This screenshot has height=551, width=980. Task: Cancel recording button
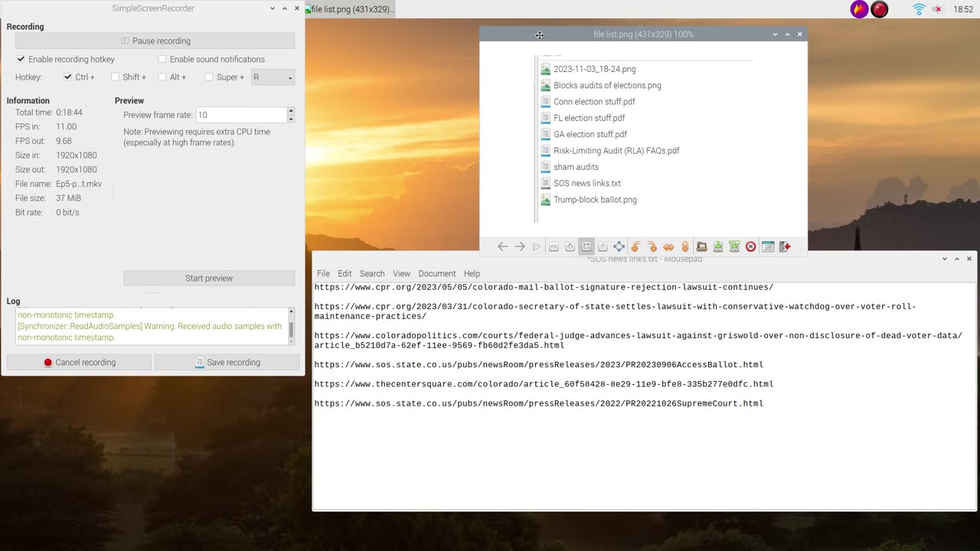[x=79, y=362]
